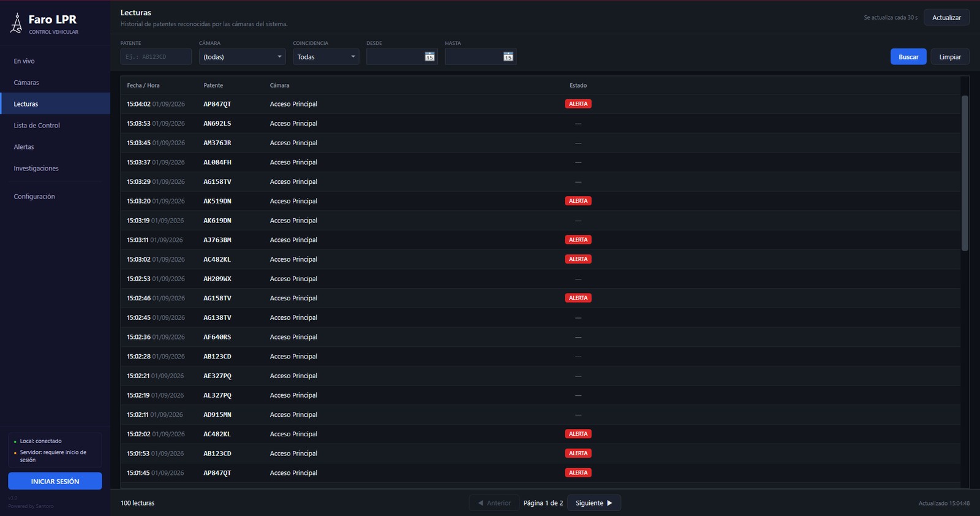Image resolution: width=980 pixels, height=516 pixels.
Task: Open Configuración in the sidebar
Action: [x=55, y=197]
